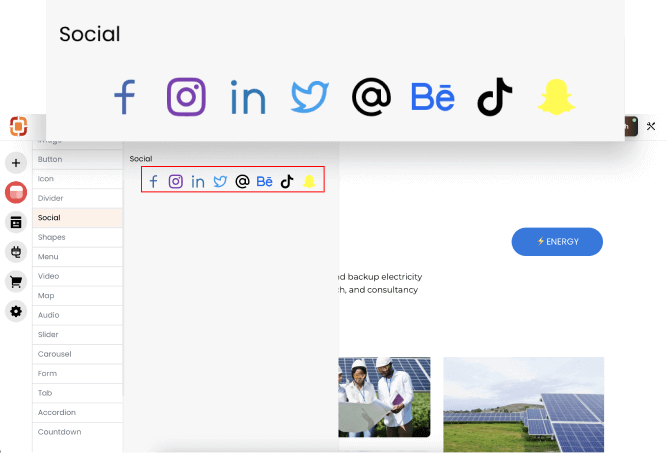
Task: Click the large Instagram icon in the zoomed preview
Action: (186, 97)
